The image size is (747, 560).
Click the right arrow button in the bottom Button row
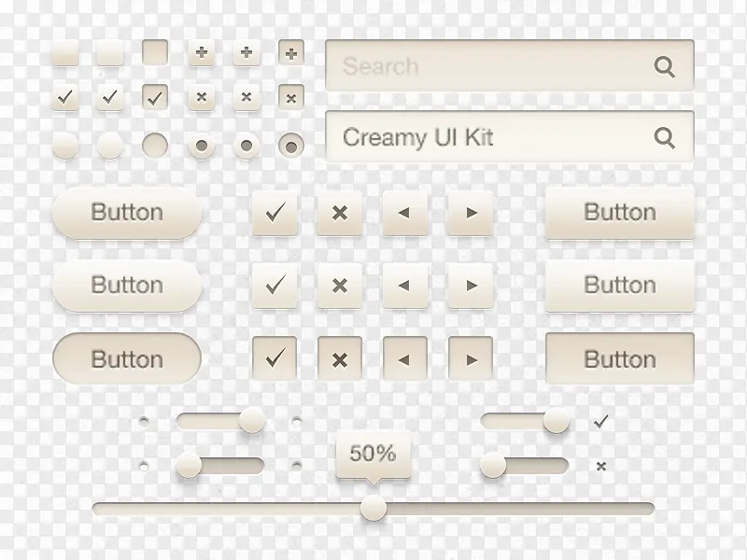click(x=470, y=359)
